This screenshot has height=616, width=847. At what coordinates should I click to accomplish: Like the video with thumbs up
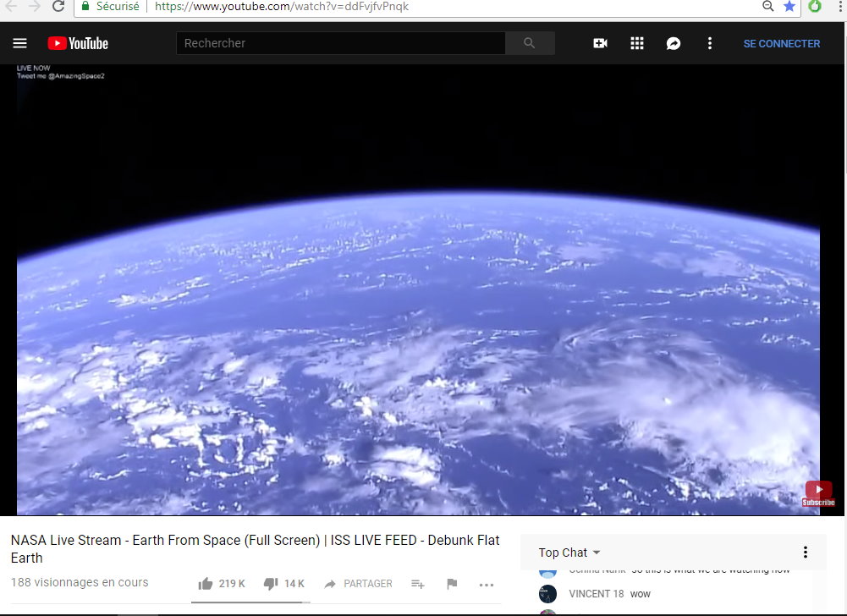pyautogui.click(x=222, y=584)
